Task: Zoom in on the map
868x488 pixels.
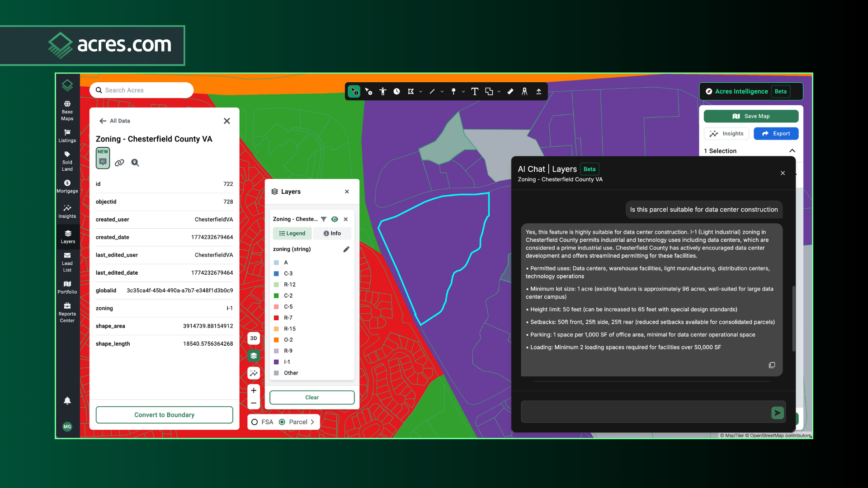Action: pos(254,390)
